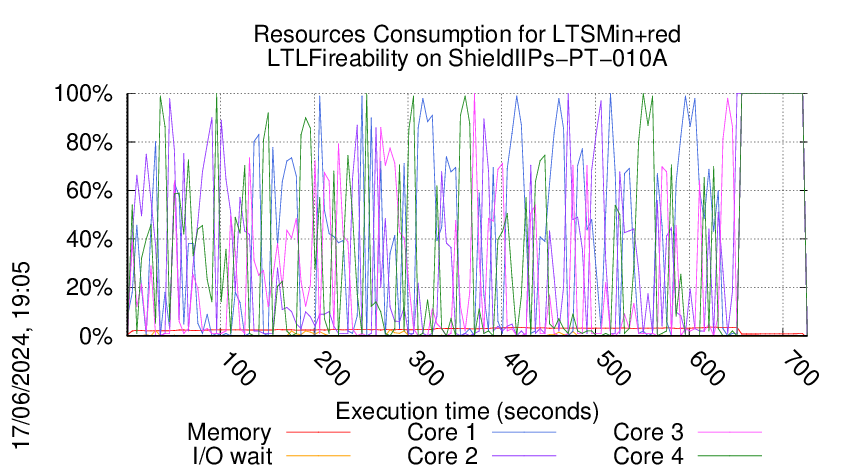Click the 300 x-axis tick label
This screenshot has height=475, width=850.
click(426, 369)
